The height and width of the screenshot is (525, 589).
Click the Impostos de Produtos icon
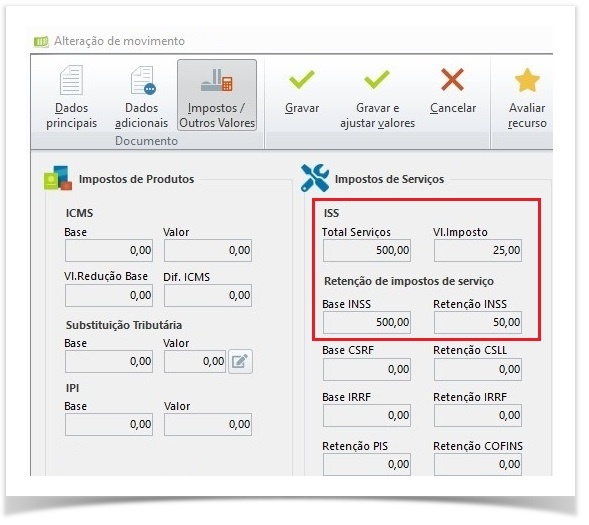(58, 178)
